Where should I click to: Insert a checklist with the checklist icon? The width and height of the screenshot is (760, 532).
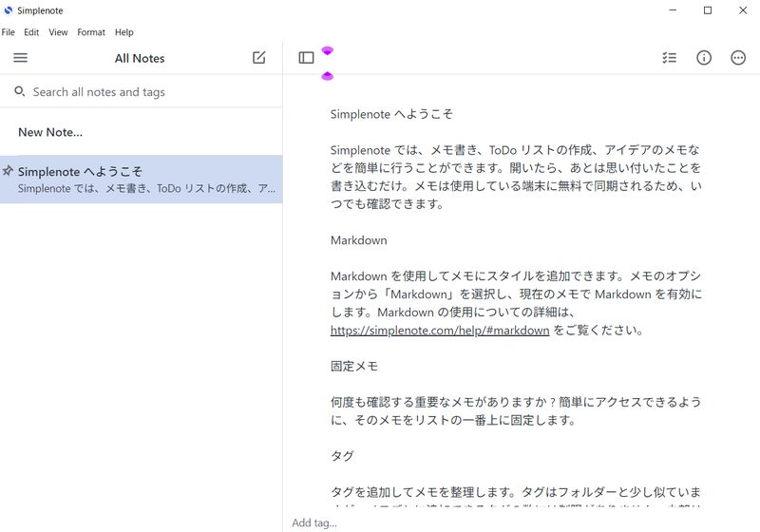click(x=670, y=58)
